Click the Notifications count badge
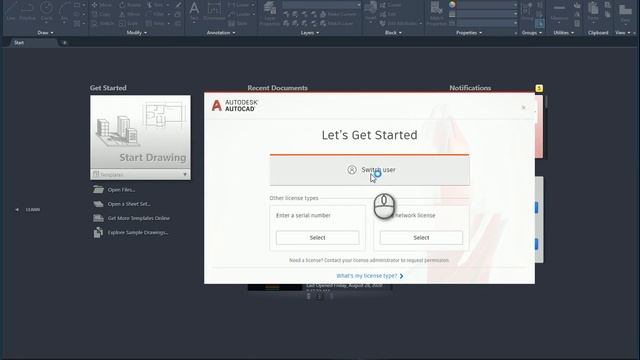 [539, 88]
